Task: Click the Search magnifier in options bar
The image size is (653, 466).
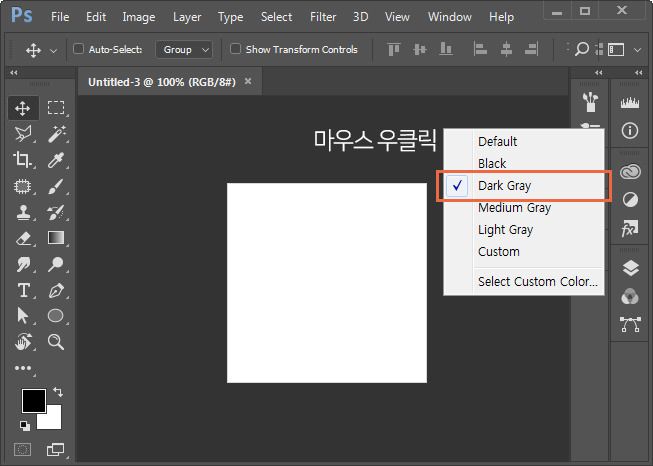Action: click(x=581, y=49)
